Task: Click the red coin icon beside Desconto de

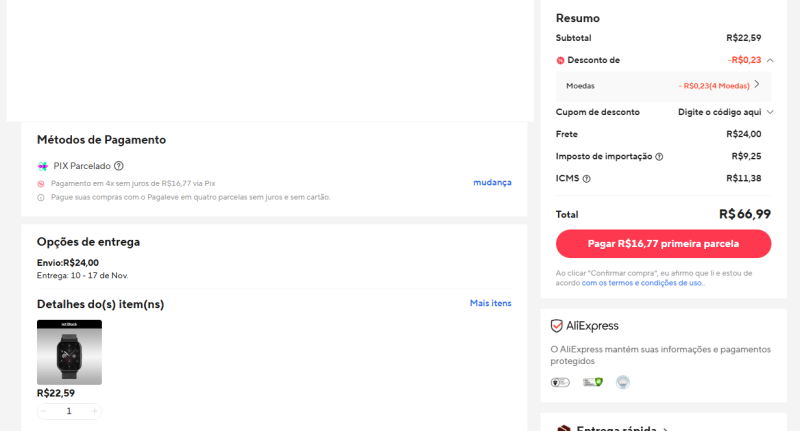Action: coord(561,61)
